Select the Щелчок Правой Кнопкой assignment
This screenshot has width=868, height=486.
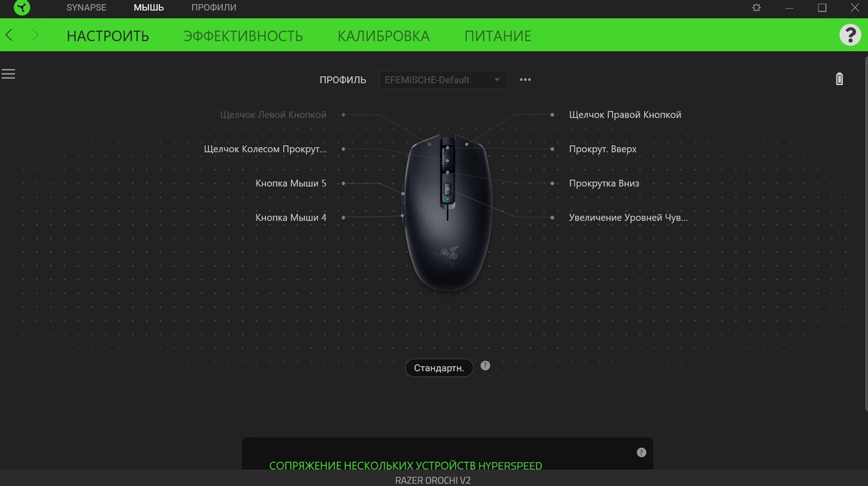625,115
